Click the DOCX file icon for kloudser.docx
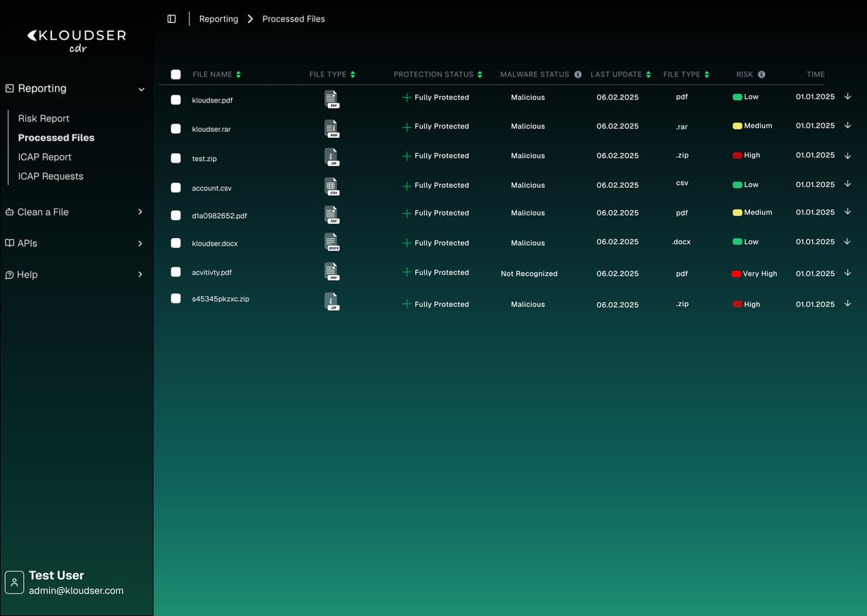 [332, 243]
